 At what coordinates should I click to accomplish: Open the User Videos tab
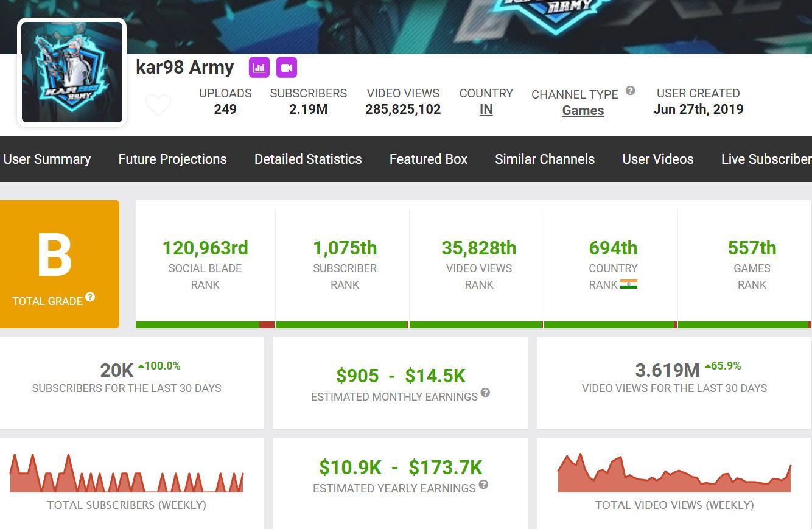pos(658,159)
